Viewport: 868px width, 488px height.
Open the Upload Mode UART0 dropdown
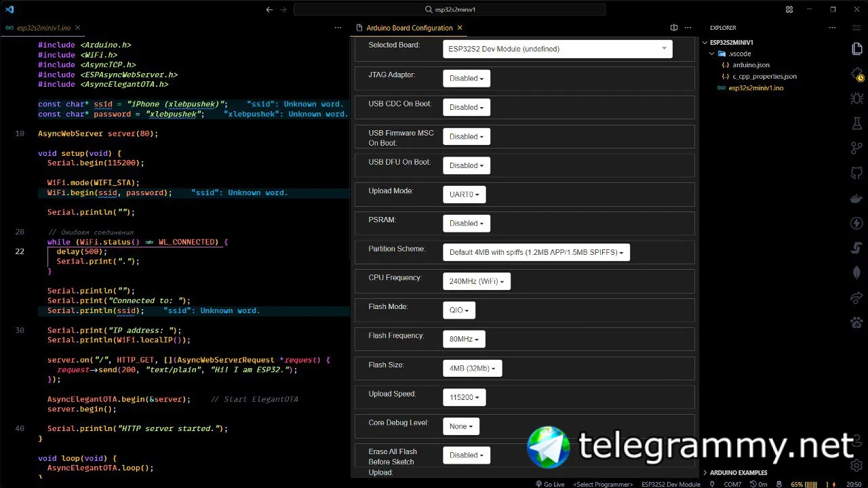point(465,195)
